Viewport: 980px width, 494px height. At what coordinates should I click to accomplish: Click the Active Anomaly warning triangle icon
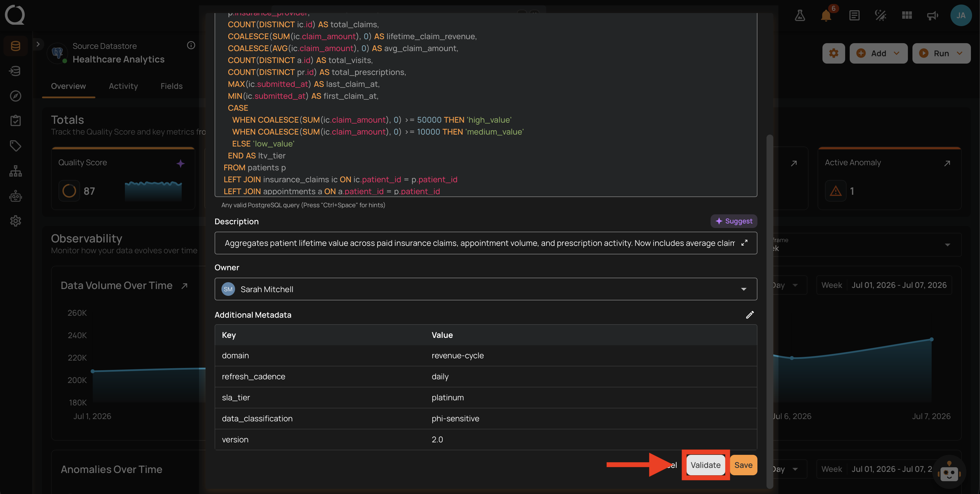(835, 191)
